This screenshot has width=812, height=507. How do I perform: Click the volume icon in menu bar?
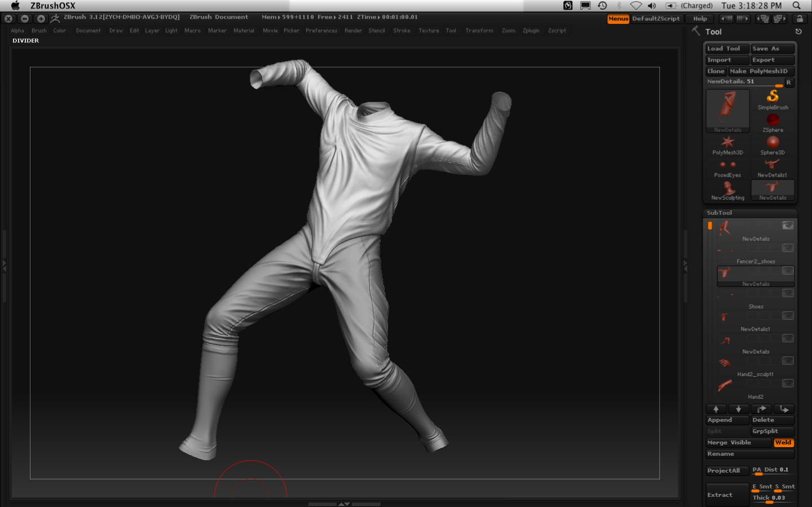[x=652, y=6]
